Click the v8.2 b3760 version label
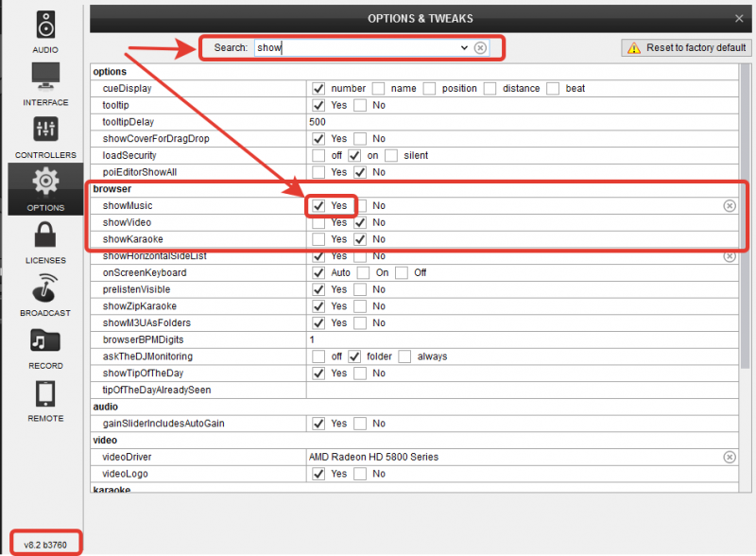 pos(45,545)
